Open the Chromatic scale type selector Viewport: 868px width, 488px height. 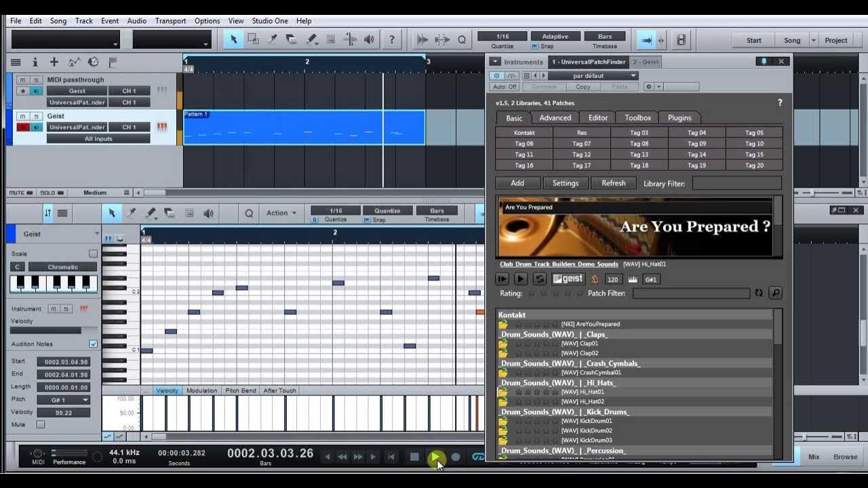tap(62, 267)
